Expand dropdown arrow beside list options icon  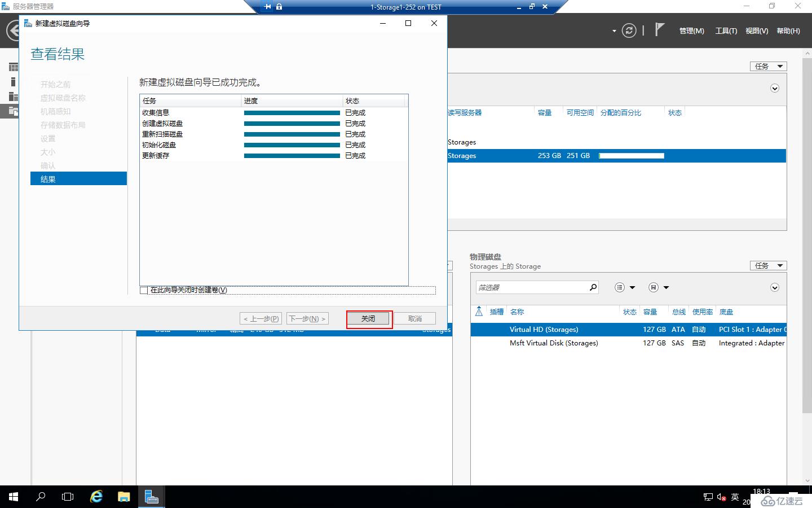(x=632, y=287)
